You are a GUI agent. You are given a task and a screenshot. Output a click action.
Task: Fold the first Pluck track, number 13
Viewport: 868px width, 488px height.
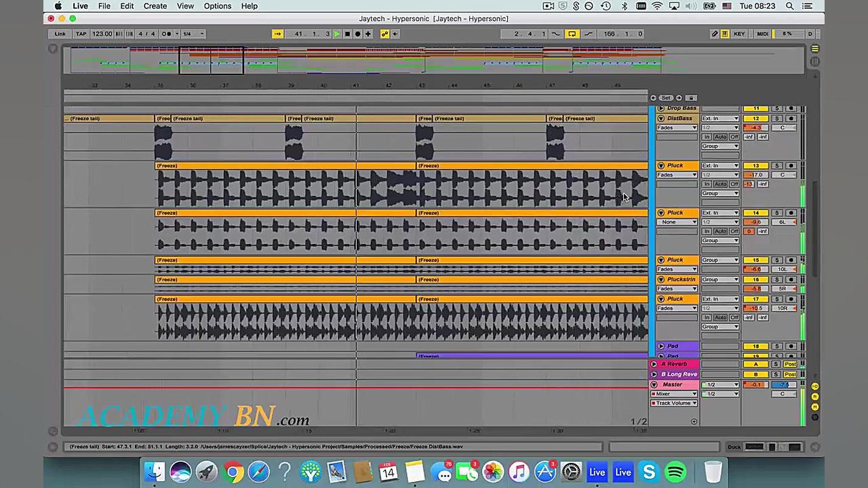[660, 165]
